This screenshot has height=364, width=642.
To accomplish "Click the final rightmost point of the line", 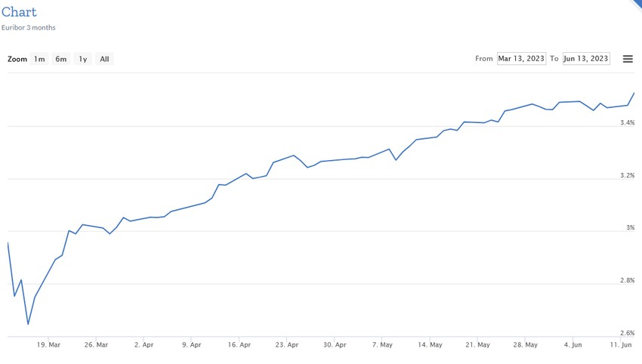I will (634, 93).
